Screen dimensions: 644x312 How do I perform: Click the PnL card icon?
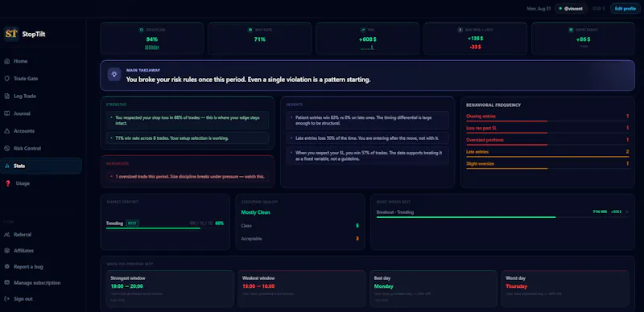point(363,30)
